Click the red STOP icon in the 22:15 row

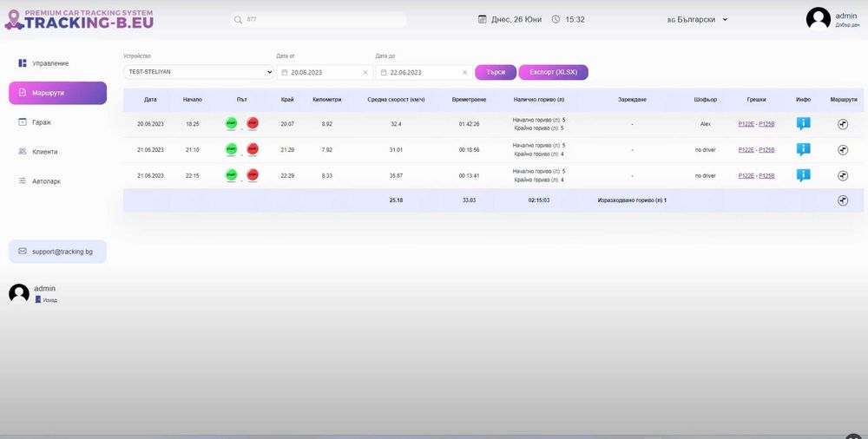(253, 175)
